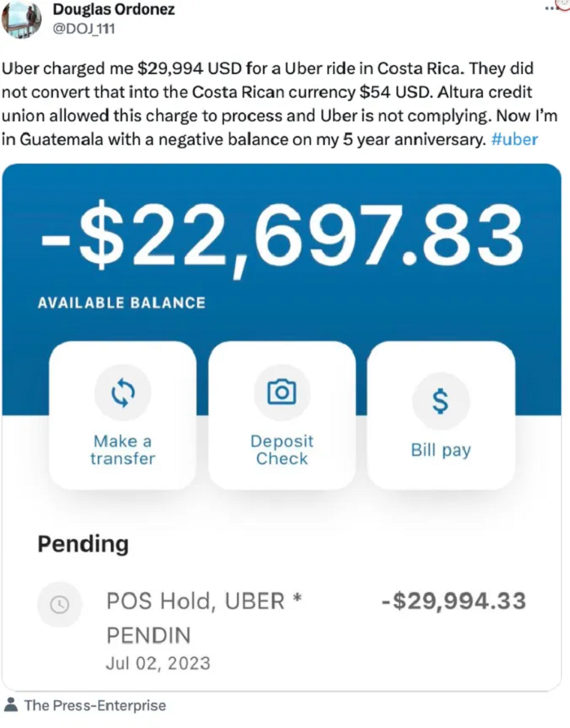Choose the "Bill pay" label
570x728 pixels.
click(x=441, y=450)
